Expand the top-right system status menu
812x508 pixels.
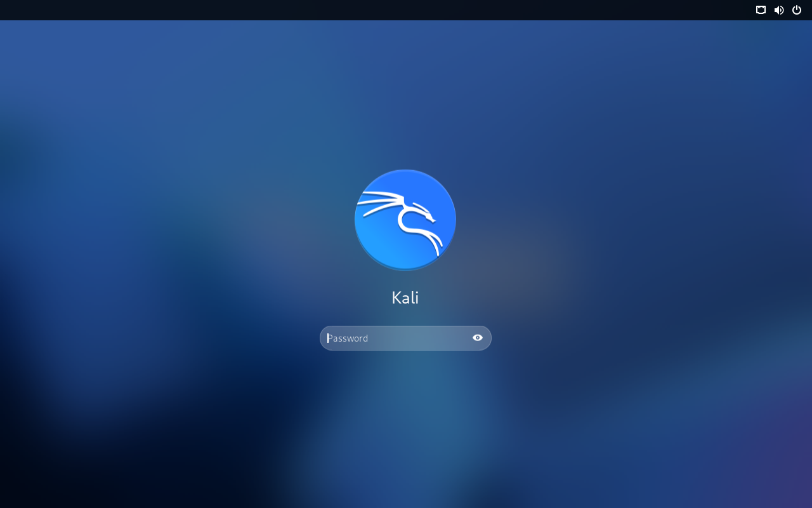point(797,10)
